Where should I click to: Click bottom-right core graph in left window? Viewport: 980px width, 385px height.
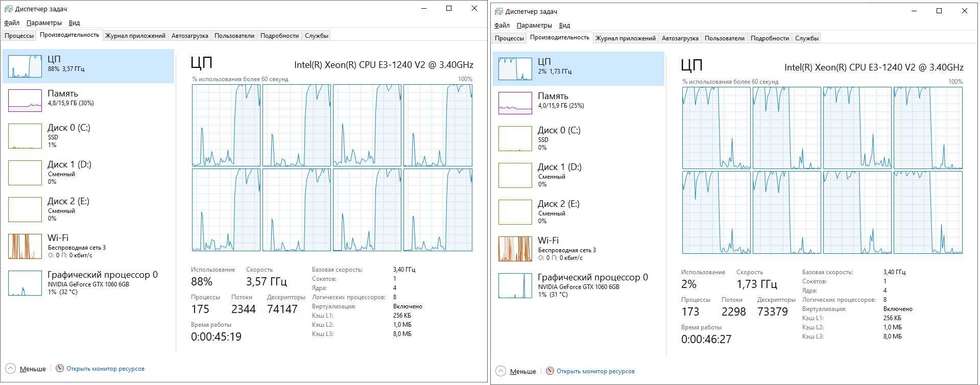(x=438, y=210)
